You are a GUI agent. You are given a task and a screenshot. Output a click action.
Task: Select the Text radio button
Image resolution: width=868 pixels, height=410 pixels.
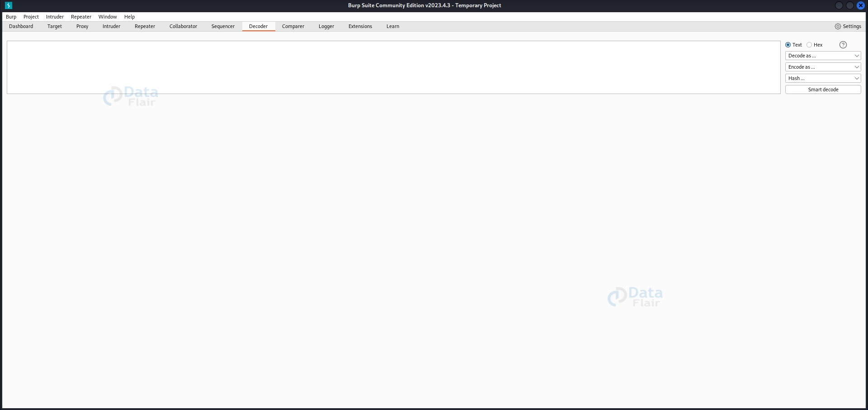788,45
